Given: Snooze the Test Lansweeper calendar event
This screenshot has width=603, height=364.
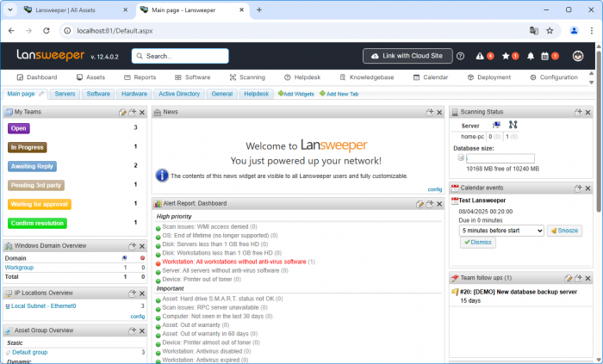Looking at the screenshot, I should [x=564, y=231].
